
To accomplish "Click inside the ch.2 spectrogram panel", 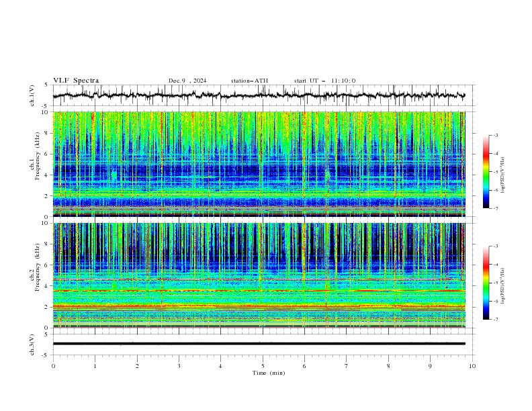I will [259, 275].
